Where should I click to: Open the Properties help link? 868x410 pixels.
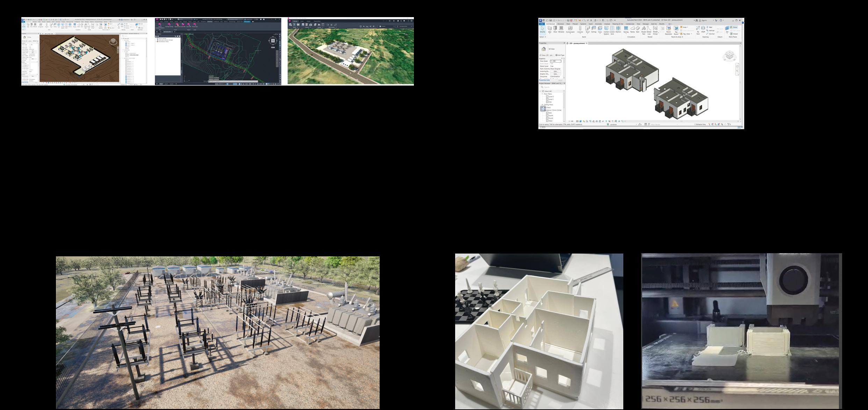pos(544,80)
